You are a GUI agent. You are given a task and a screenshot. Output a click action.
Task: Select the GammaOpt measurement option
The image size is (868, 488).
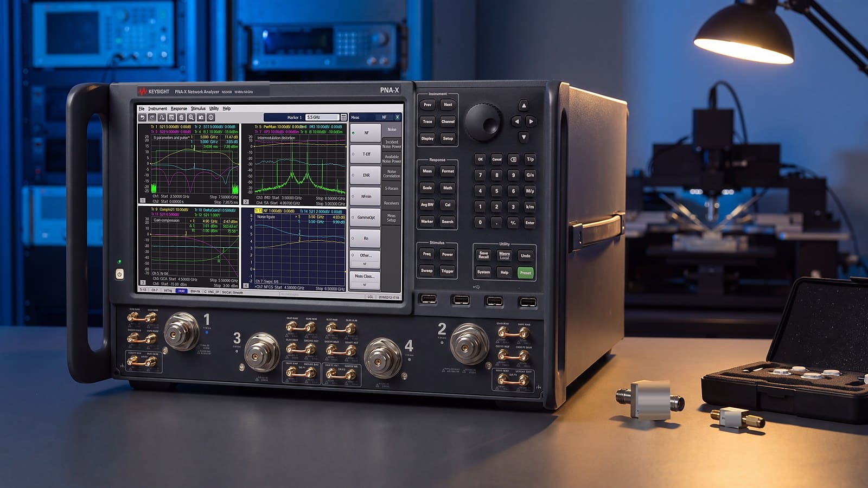(365, 217)
